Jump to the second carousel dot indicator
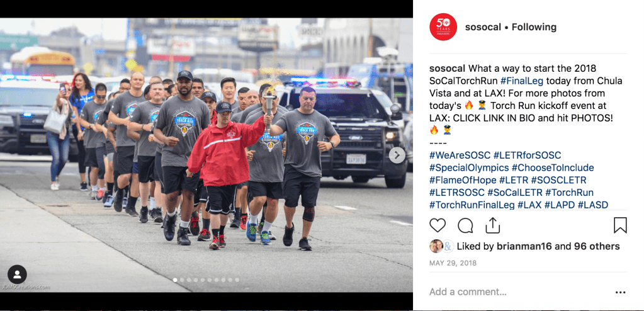 (182, 280)
